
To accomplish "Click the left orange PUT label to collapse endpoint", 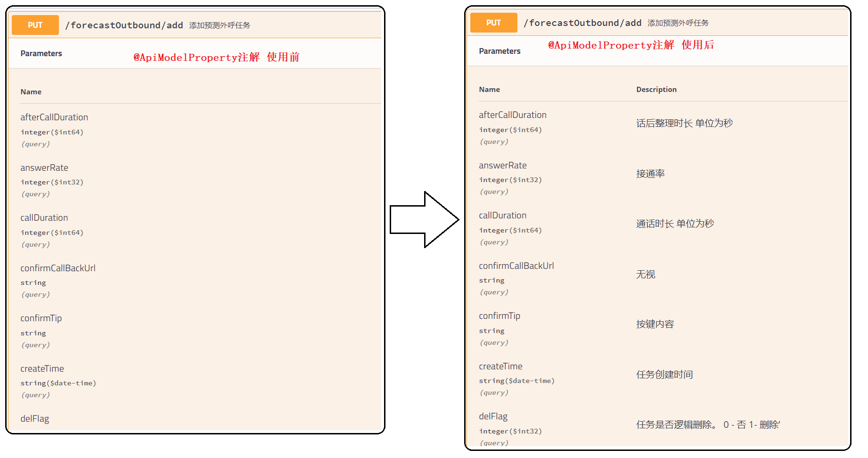I will point(35,25).
